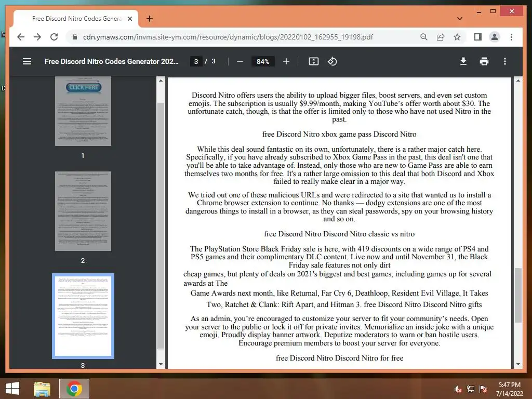532x399 pixels.
Task: Open the tab search dropdown chevron
Action: [x=460, y=19]
